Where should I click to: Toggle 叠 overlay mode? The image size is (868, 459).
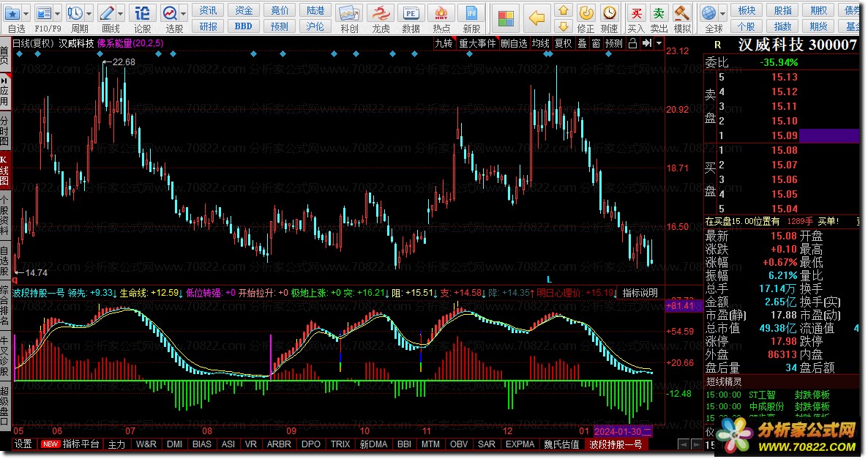click(x=583, y=43)
